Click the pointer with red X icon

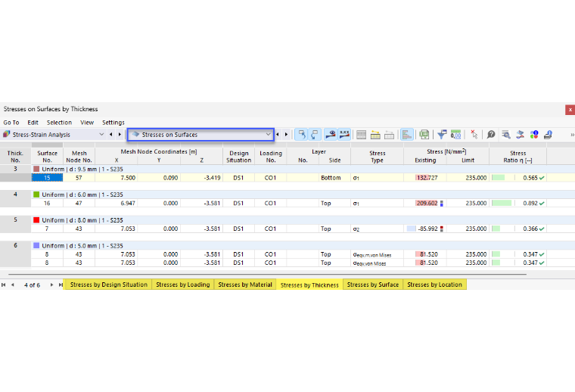(474, 135)
